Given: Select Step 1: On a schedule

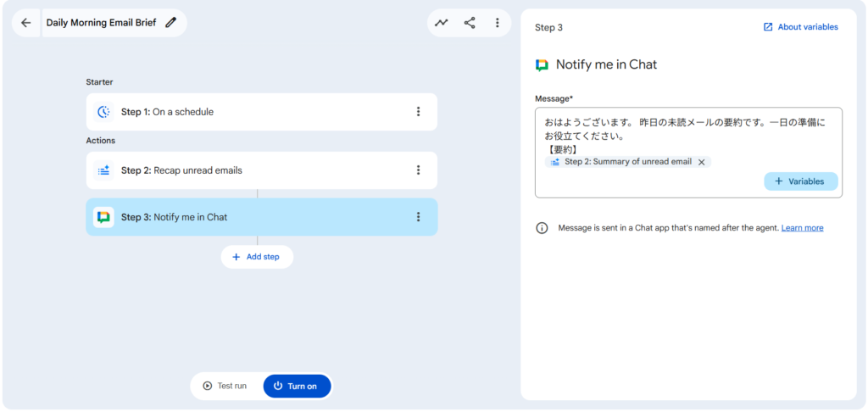Looking at the screenshot, I should (x=254, y=112).
